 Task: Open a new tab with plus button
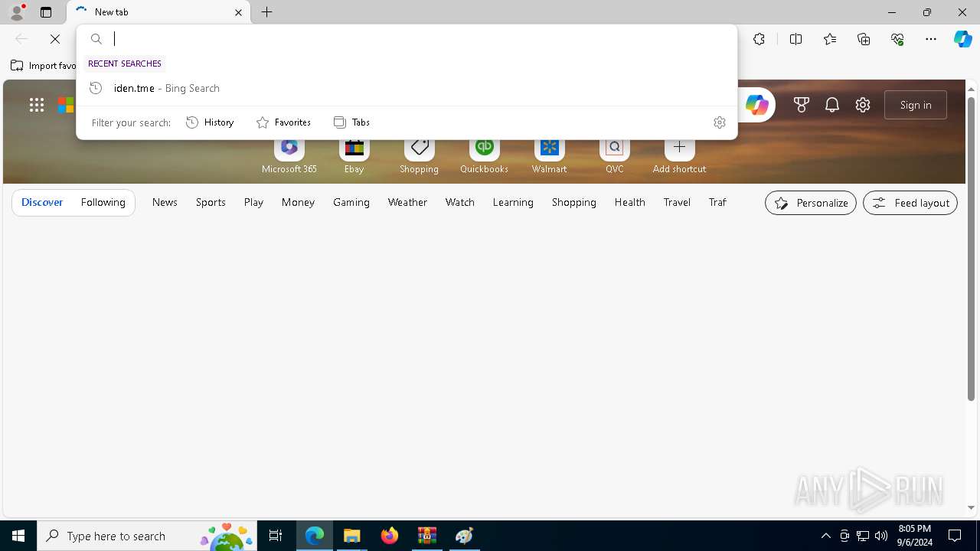(x=267, y=12)
